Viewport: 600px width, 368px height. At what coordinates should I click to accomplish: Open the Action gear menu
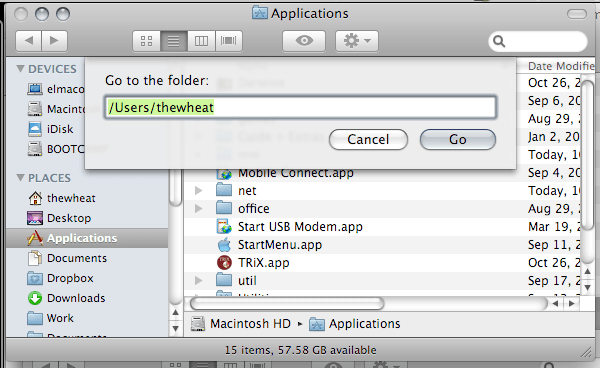tap(357, 41)
